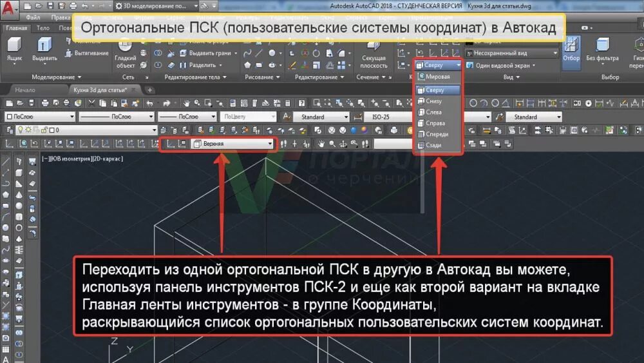The image size is (644, 363).
Task: Click the World UCS globe icon
Action: [x=23, y=144]
